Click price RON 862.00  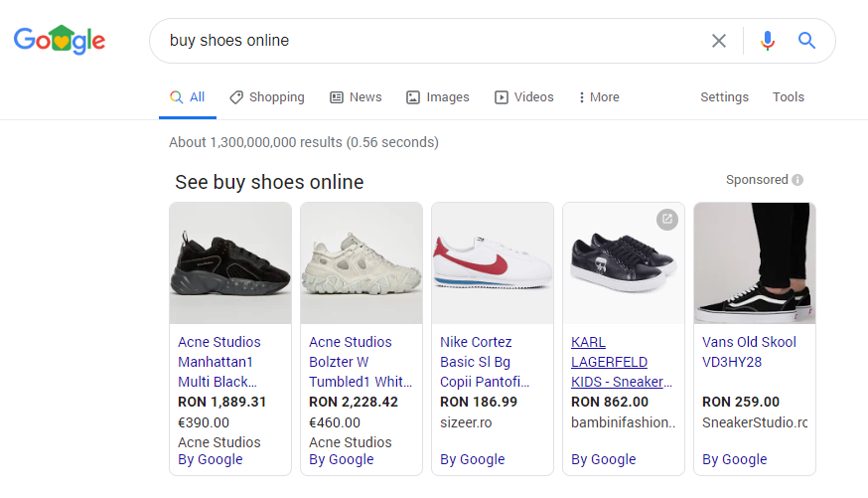pyautogui.click(x=610, y=402)
